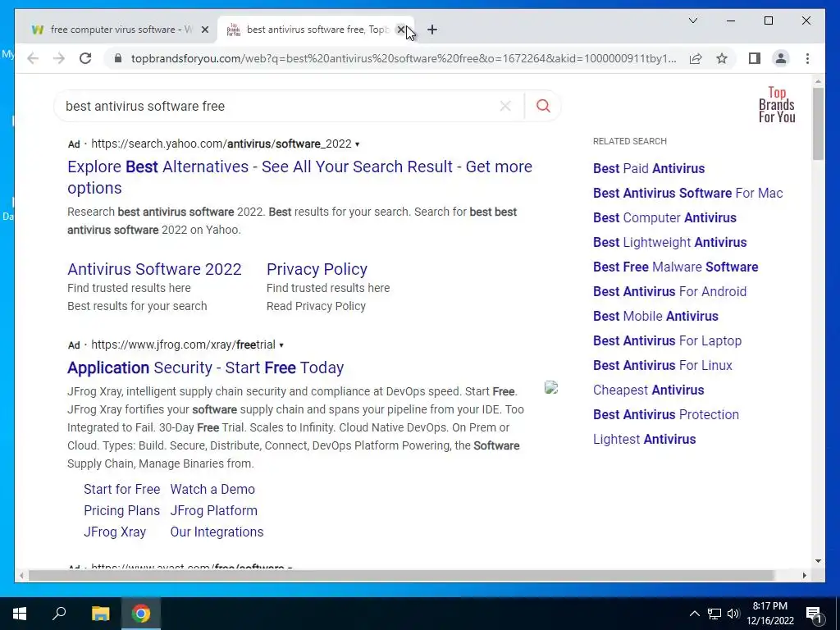Open File Explorer from taskbar

click(100, 614)
